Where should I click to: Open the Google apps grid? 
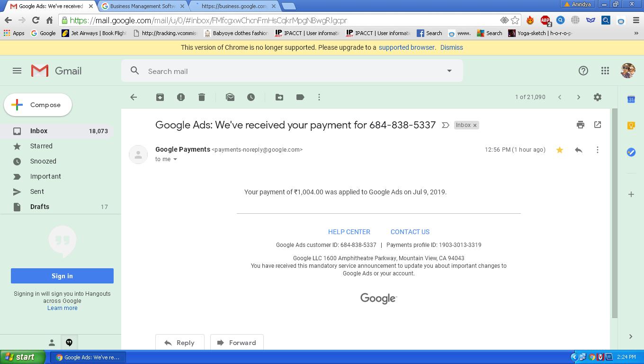pos(605,71)
